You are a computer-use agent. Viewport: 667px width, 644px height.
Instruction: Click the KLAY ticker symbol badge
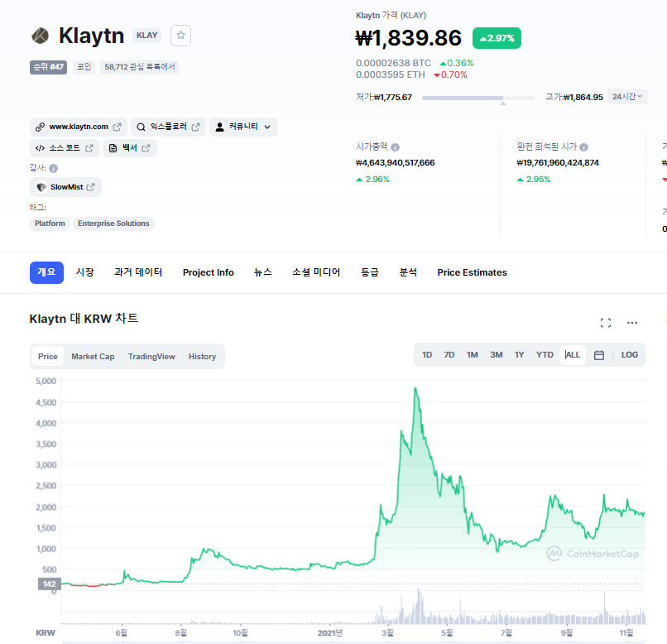(x=146, y=36)
